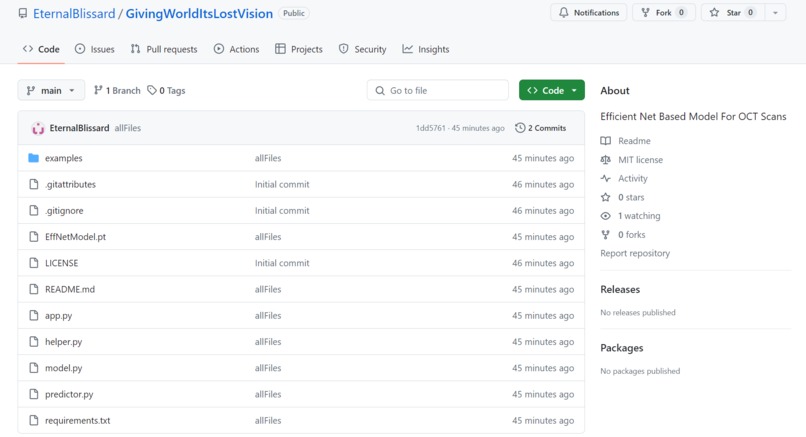
Task: View the 0 Tags link
Action: 166,90
